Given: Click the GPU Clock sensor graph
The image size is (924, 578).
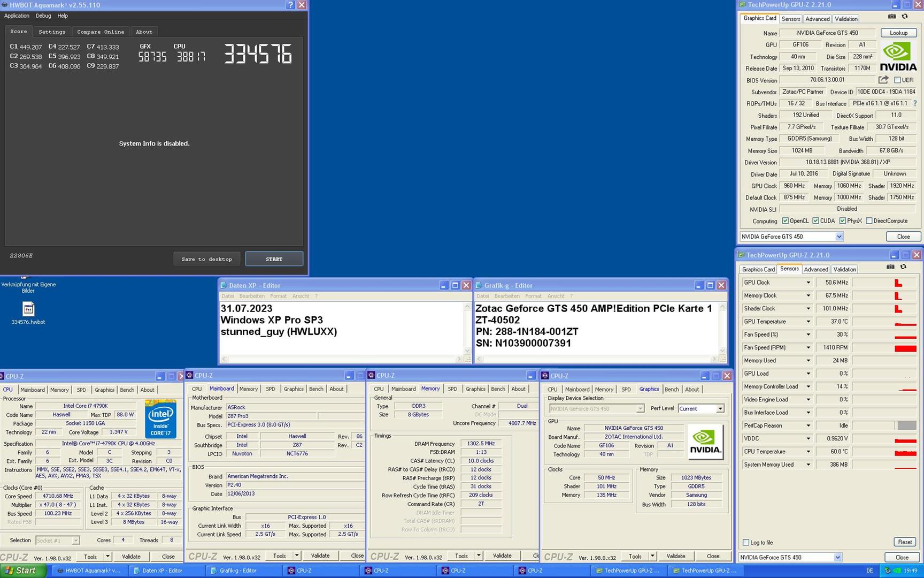Looking at the screenshot, I should coord(884,283).
